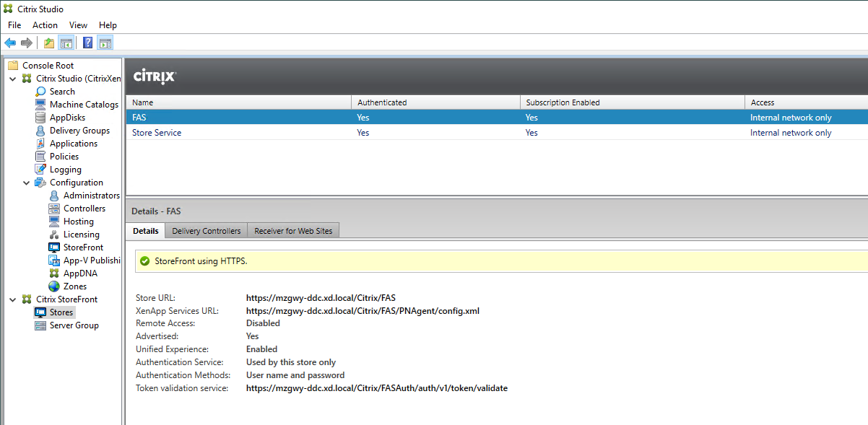The image size is (868, 425).
Task: Click the Policies icon in tree
Action: tap(40, 157)
